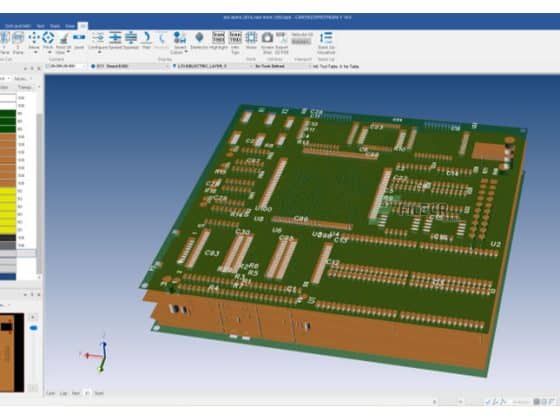Screen dimensions: 560x420
Task: Open the dielectric layer combo box
Action: point(211,66)
